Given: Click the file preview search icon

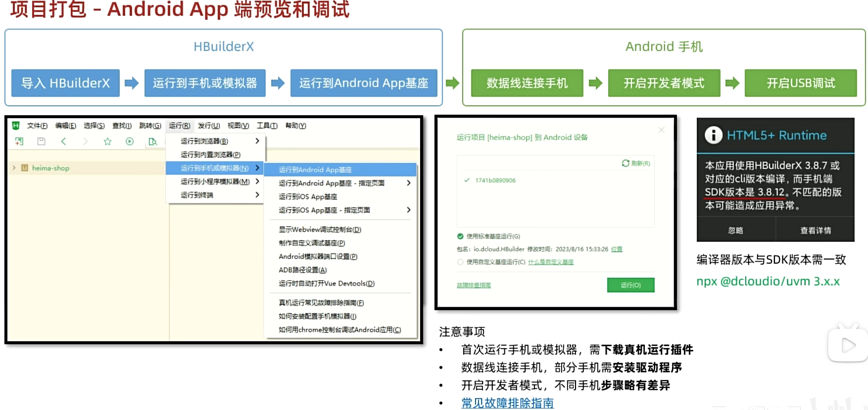Looking at the screenshot, I should (x=152, y=142).
